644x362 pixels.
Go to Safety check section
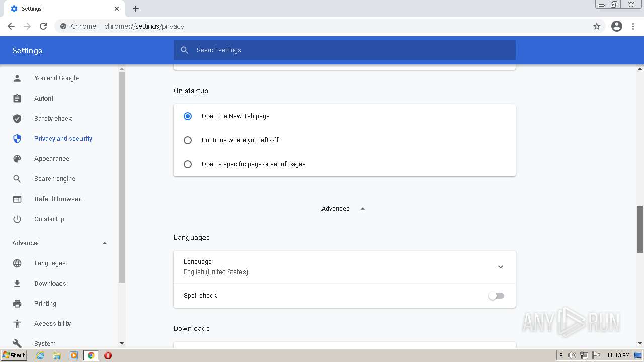coord(53,118)
